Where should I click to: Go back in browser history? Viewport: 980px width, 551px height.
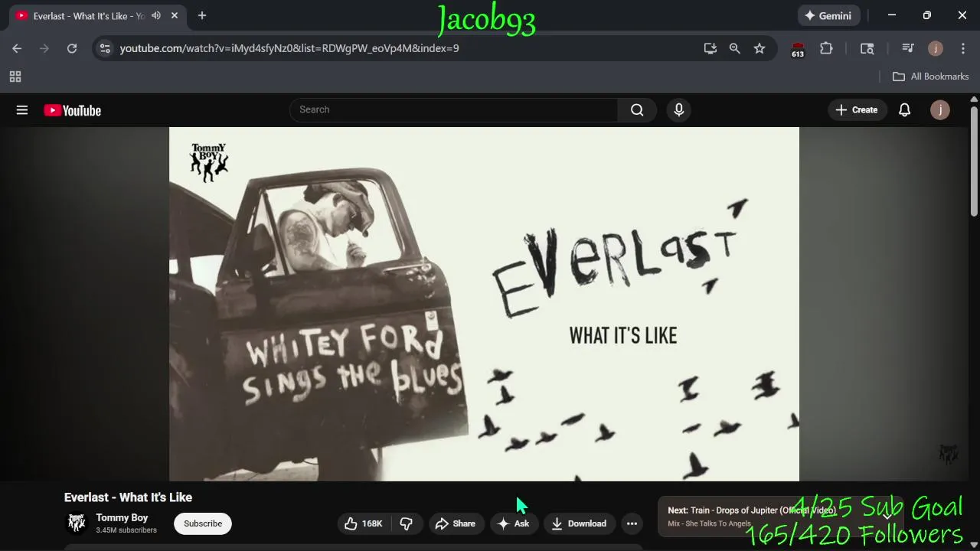(x=17, y=48)
